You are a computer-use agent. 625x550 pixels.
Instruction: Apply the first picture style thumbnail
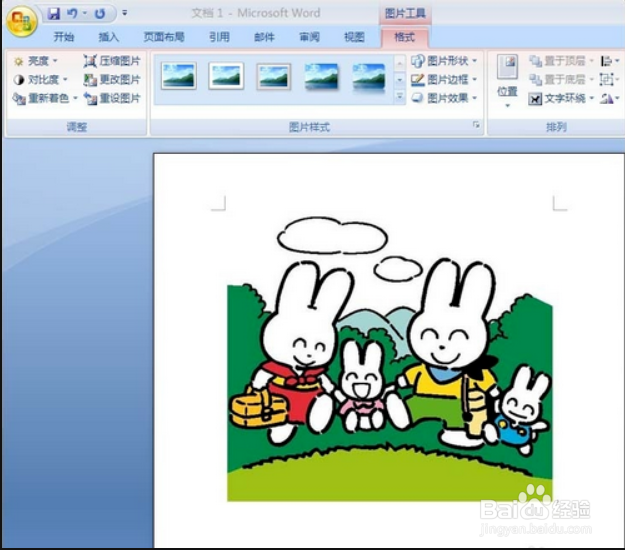tap(179, 76)
